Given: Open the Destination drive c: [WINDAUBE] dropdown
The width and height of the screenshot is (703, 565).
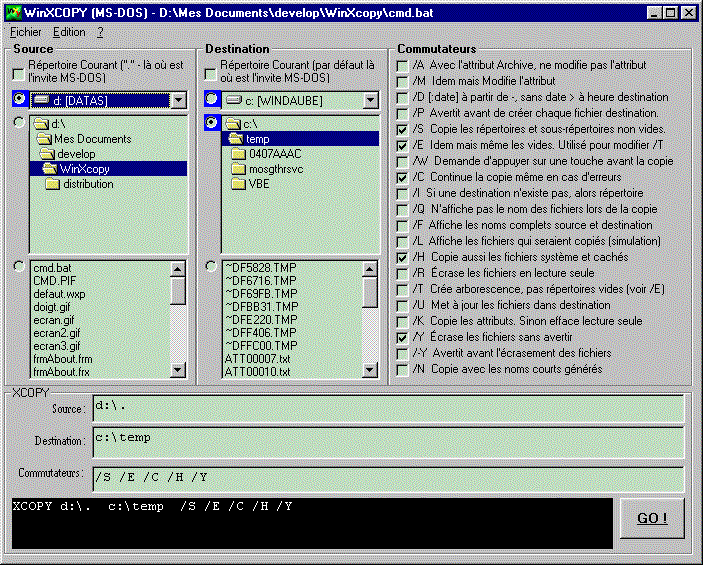Looking at the screenshot, I should (370, 100).
